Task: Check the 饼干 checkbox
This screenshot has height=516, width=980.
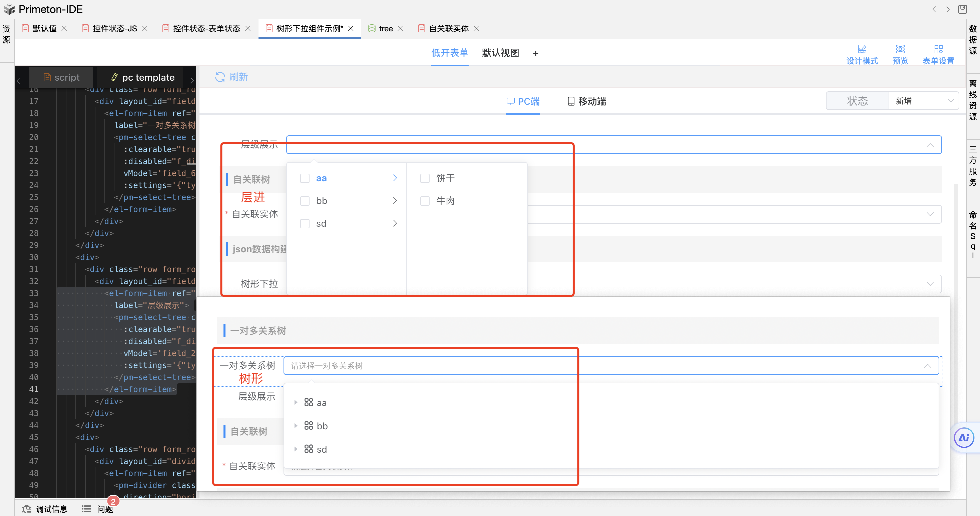Action: click(x=425, y=178)
